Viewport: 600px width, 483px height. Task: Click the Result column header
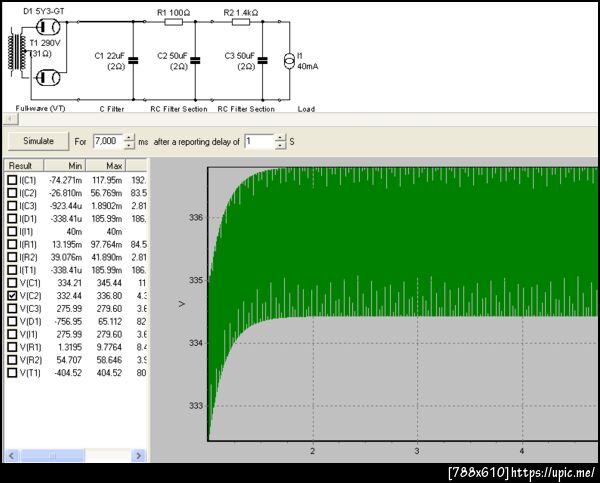click(24, 166)
